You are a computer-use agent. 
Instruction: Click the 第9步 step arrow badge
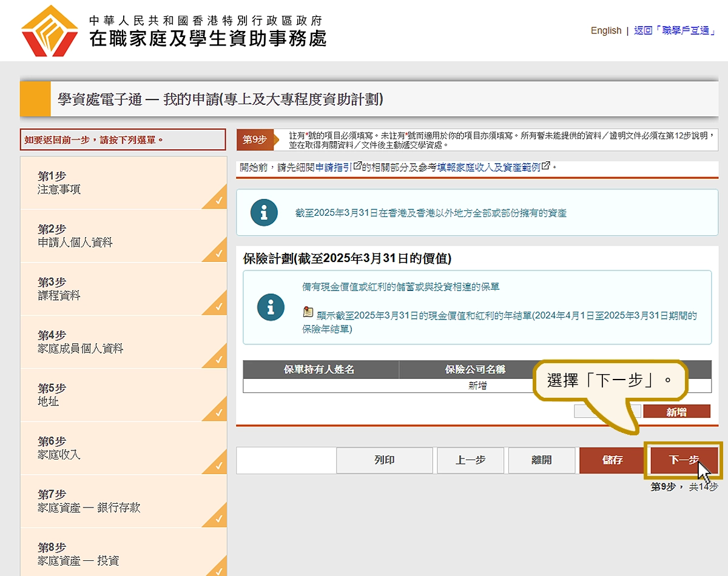click(255, 139)
